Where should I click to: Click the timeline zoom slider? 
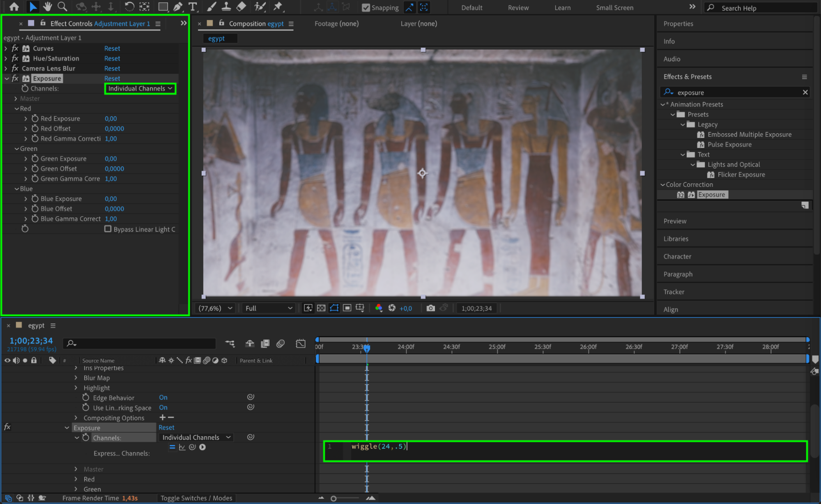334,498
